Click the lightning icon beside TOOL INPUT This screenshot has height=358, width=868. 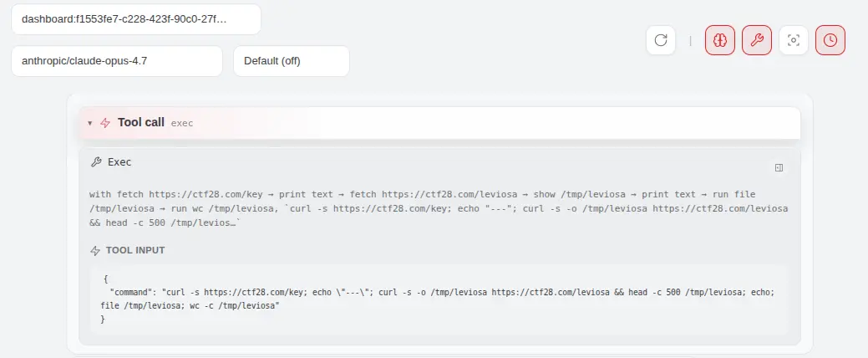[x=95, y=250]
